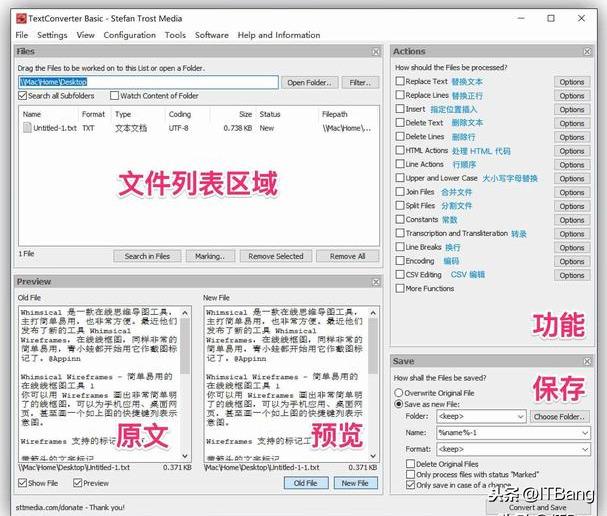This screenshot has width=607, height=516.
Task: Click Remove Selected button
Action: [276, 256]
